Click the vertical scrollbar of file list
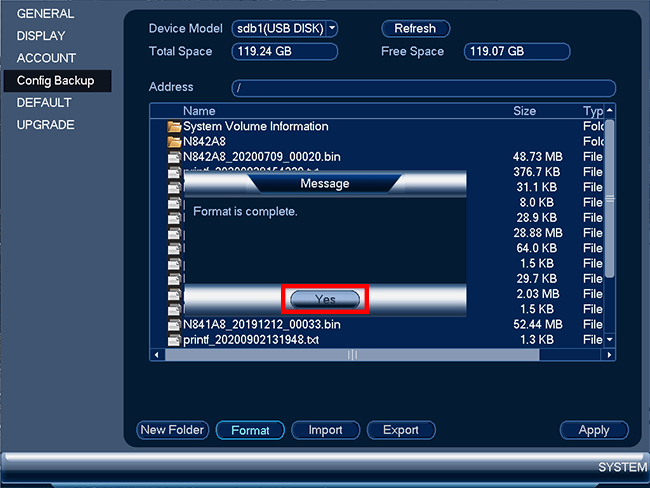The width and height of the screenshot is (650, 488). pyautogui.click(x=610, y=200)
